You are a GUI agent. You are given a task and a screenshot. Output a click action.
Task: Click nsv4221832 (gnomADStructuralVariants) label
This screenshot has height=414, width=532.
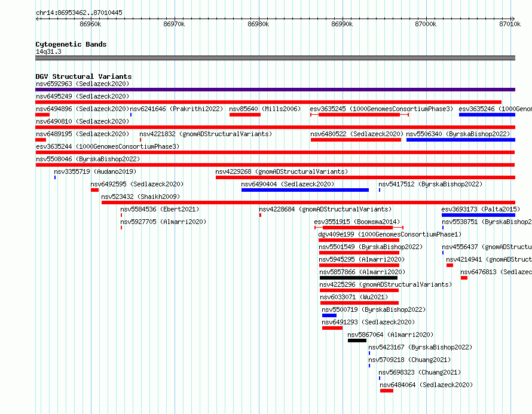click(x=206, y=134)
